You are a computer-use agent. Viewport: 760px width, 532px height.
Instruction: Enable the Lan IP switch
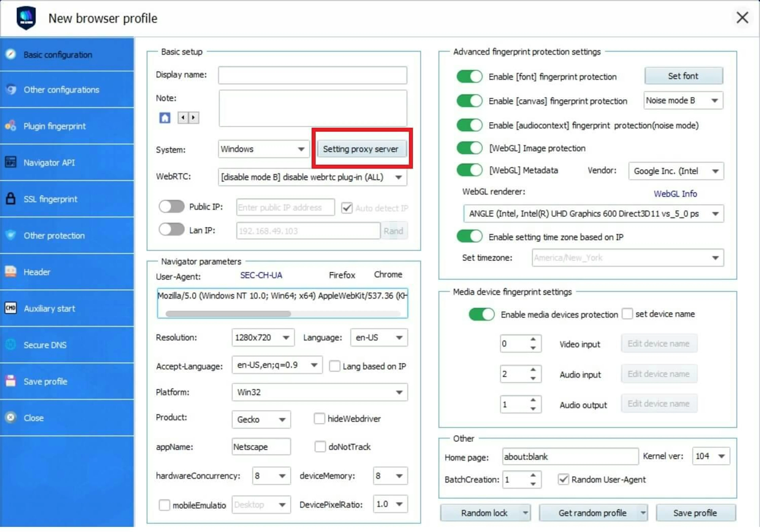171,229
